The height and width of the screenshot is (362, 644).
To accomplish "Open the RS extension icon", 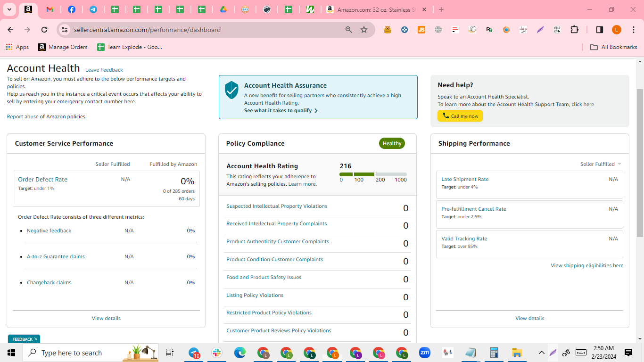I will pos(489,30).
